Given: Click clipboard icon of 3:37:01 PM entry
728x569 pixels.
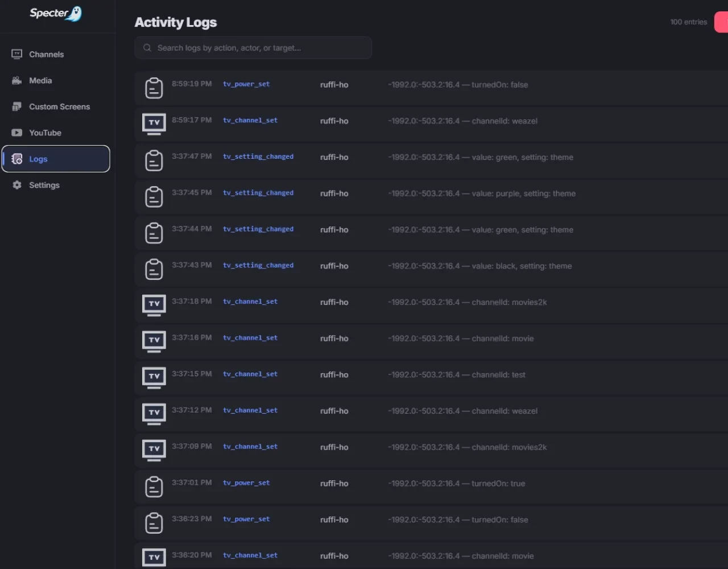Looking at the screenshot, I should 154,487.
